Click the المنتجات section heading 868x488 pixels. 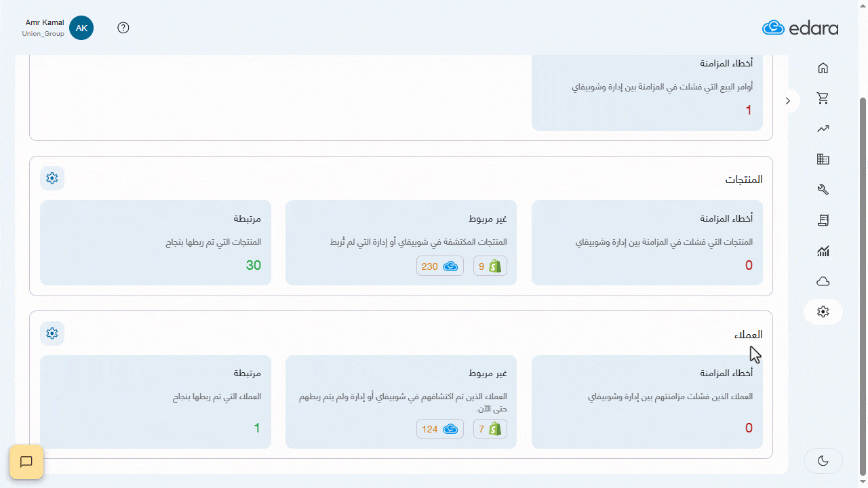744,180
